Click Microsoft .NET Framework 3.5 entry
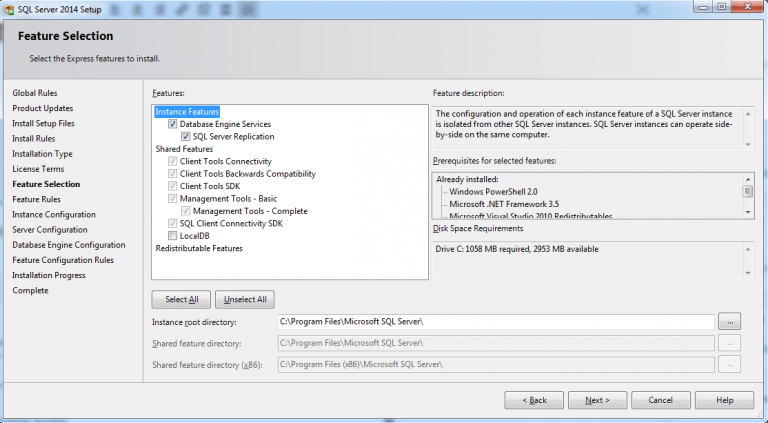Screen dimensions: 768x423 coord(504,204)
